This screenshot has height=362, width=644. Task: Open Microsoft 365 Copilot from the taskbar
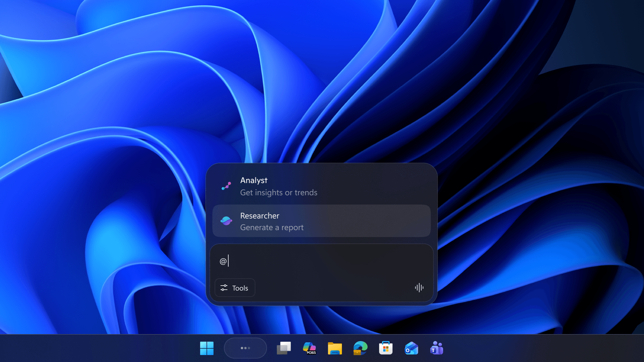pos(310,347)
